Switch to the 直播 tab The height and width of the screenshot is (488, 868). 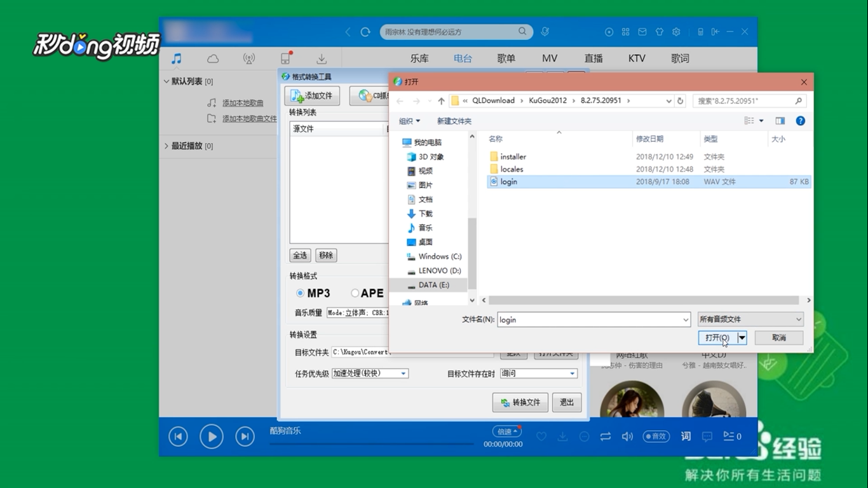pyautogui.click(x=593, y=58)
